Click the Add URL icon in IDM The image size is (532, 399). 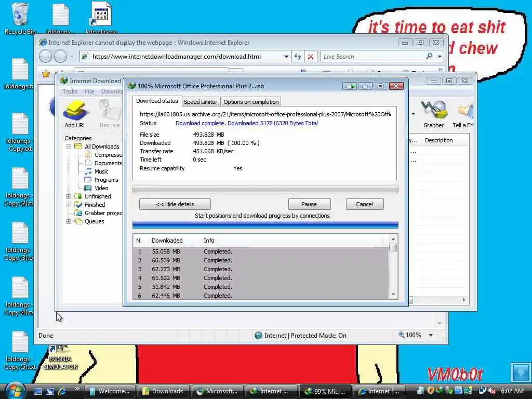[75, 114]
